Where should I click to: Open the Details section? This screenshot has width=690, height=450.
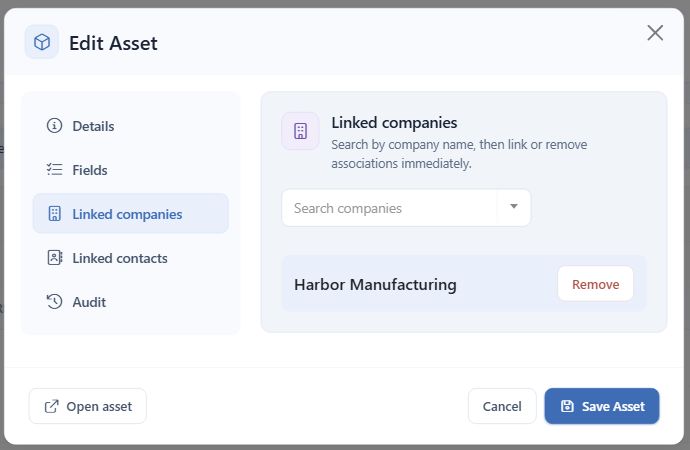pyautogui.click(x=131, y=126)
